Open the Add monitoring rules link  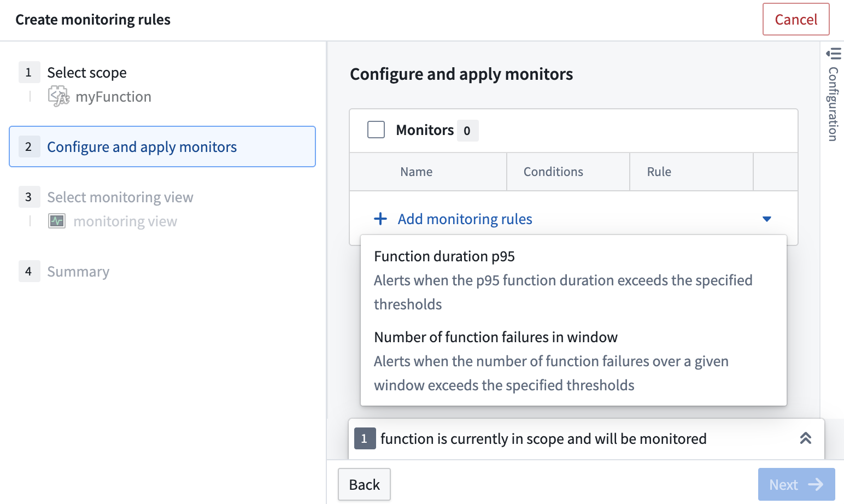click(464, 219)
